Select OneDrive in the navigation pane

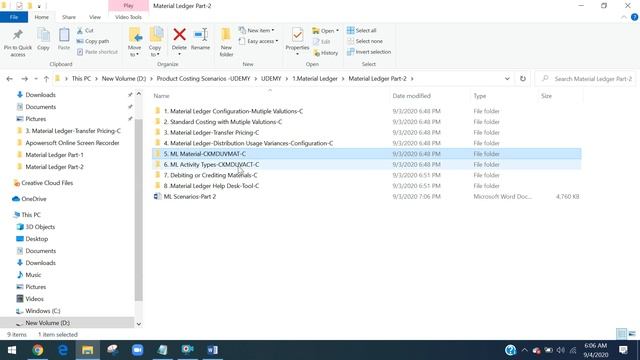[33, 199]
